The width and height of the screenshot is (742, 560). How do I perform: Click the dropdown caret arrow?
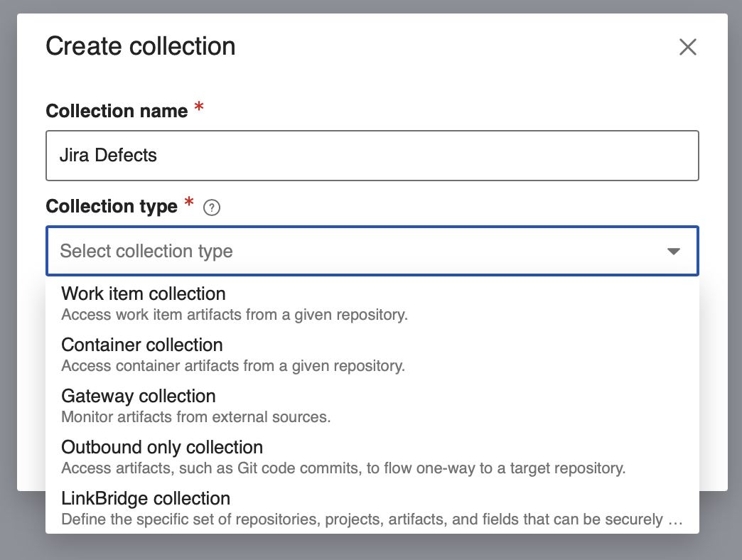(x=672, y=251)
